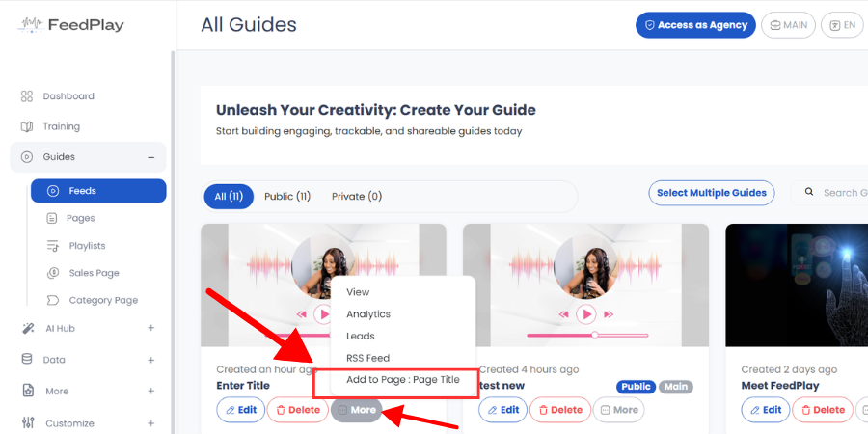This screenshot has height=434, width=868.
Task: Go to the Sales Page item
Action: tap(83, 273)
